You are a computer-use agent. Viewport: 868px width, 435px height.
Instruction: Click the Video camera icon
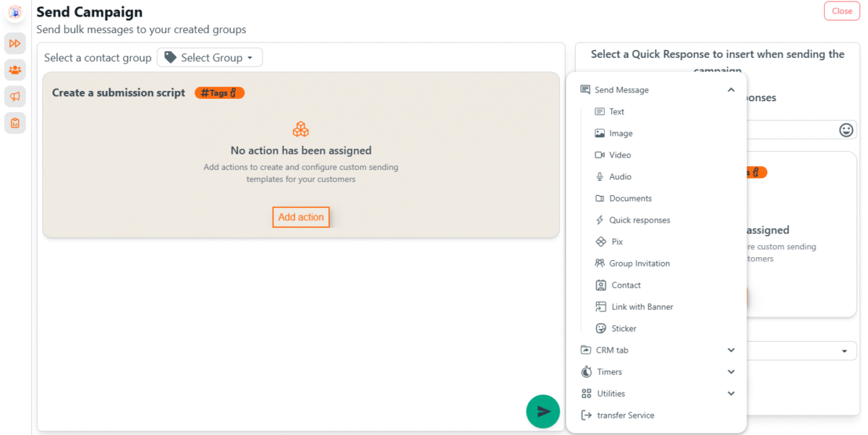599,155
